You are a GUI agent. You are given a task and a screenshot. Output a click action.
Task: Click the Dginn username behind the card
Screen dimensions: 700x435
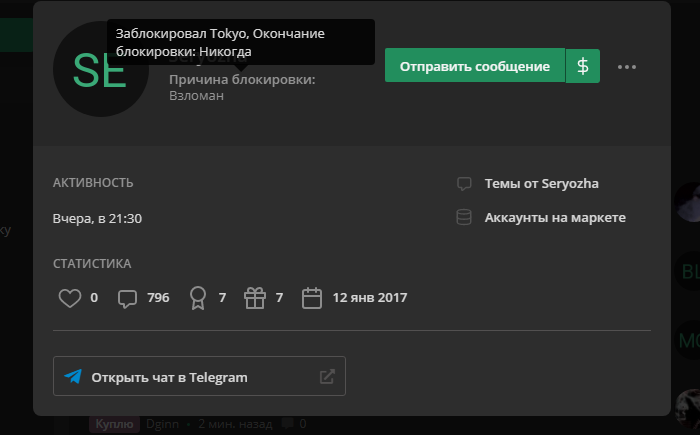(162, 424)
